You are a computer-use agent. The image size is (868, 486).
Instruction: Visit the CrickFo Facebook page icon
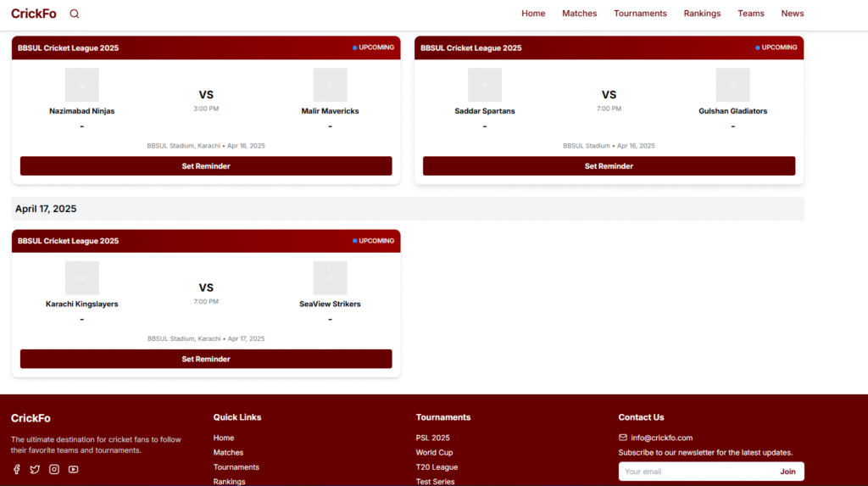[16, 469]
